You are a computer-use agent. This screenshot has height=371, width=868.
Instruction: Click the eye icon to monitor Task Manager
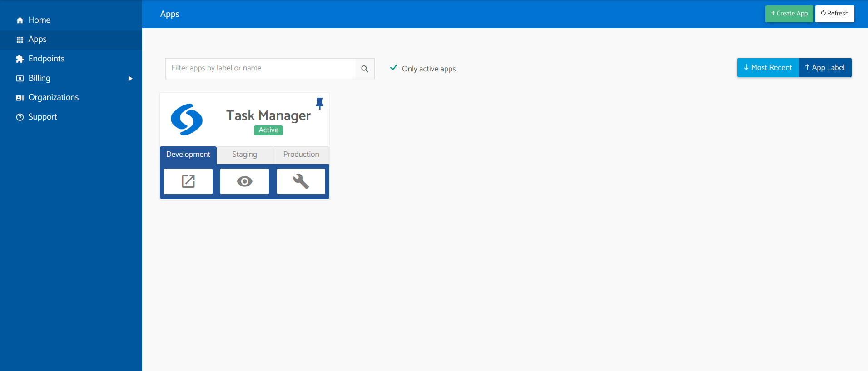244,181
